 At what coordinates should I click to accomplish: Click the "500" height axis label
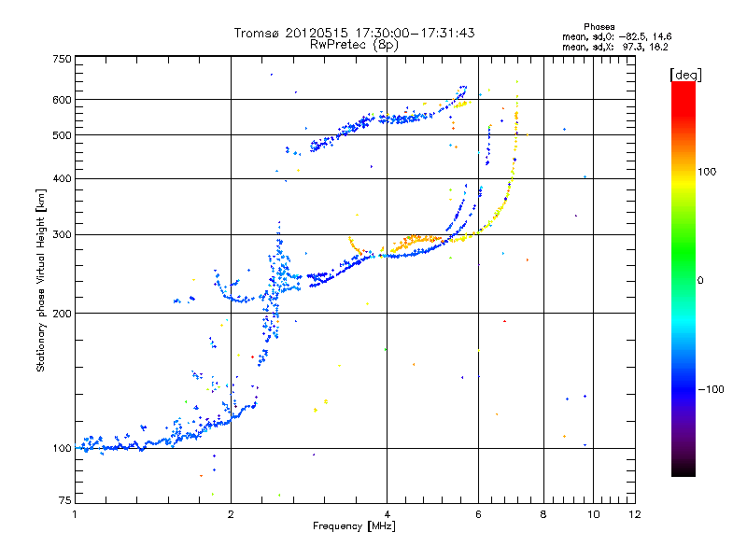click(62, 135)
